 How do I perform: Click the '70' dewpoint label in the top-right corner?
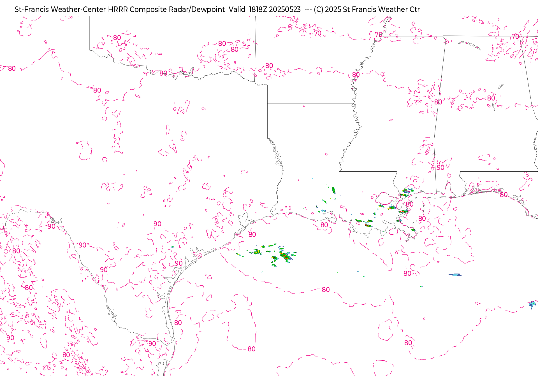[515, 36]
